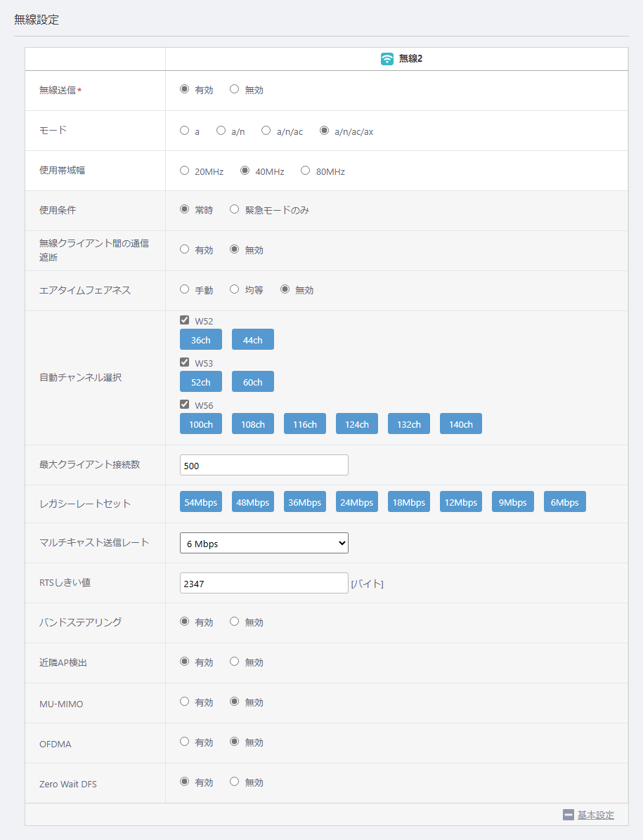643x840 pixels.
Task: Disable 近隣AP検出 with 無効
Action: (x=234, y=661)
